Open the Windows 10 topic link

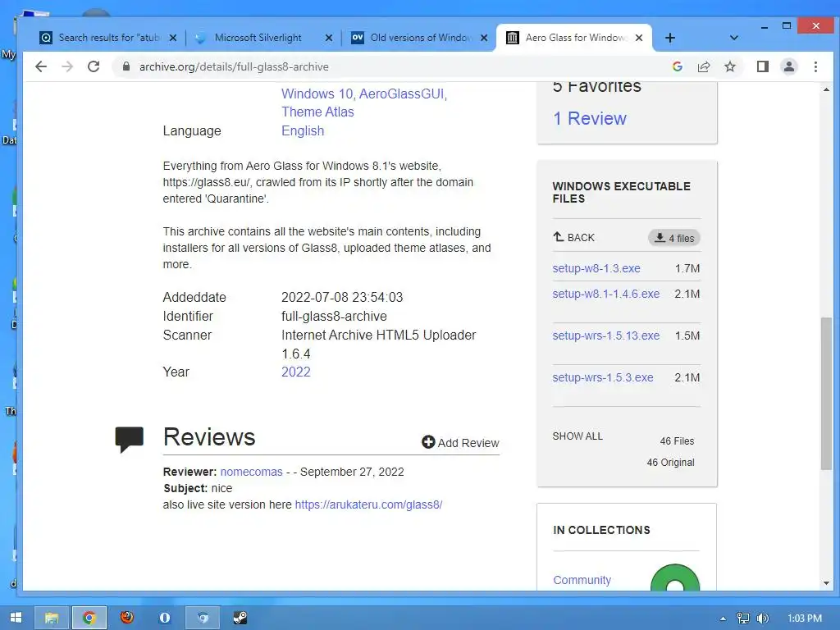317,94
